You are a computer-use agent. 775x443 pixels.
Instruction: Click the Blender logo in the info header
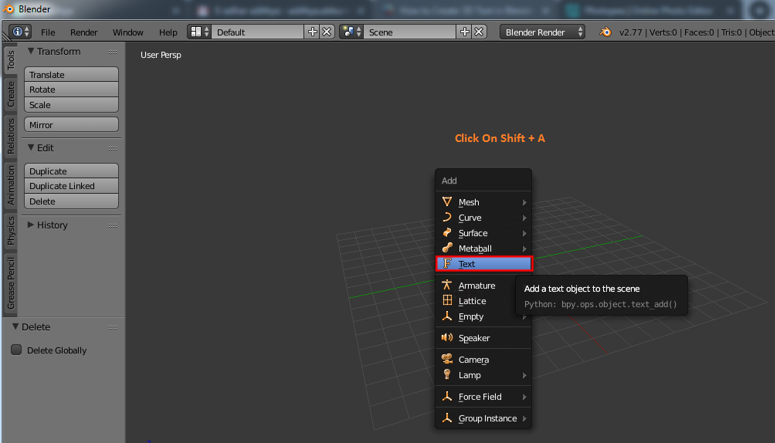tap(605, 32)
